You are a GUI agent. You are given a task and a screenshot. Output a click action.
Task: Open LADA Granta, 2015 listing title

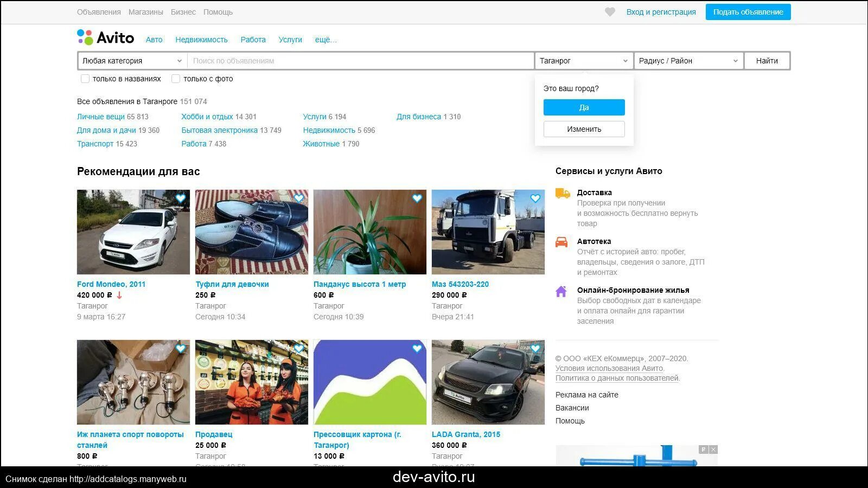click(466, 434)
